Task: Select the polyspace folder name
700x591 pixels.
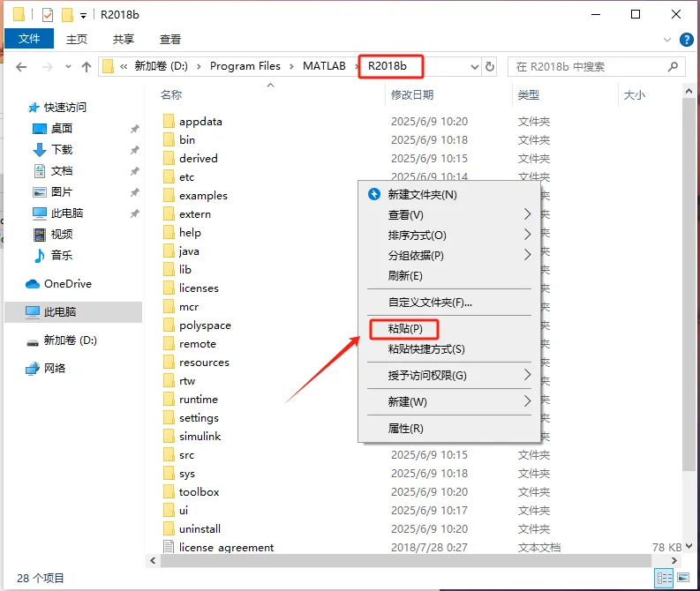Action: point(206,325)
